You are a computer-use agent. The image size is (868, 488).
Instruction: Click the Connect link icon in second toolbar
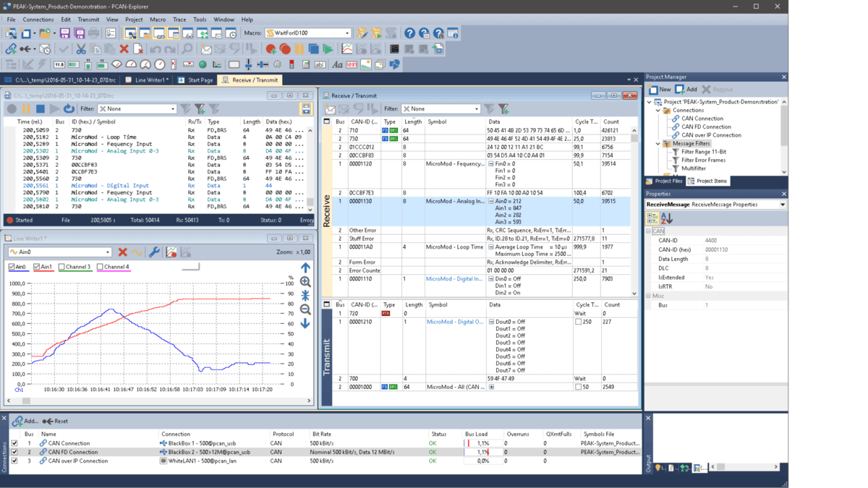pos(11,49)
